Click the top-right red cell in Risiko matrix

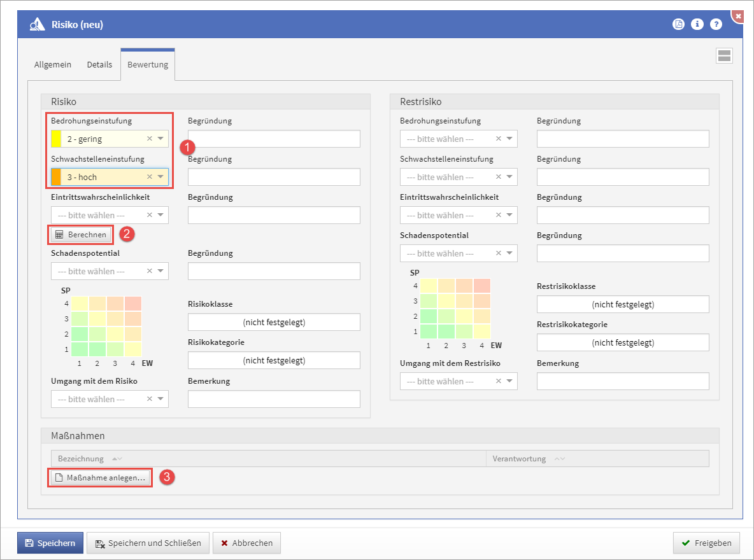click(x=133, y=304)
